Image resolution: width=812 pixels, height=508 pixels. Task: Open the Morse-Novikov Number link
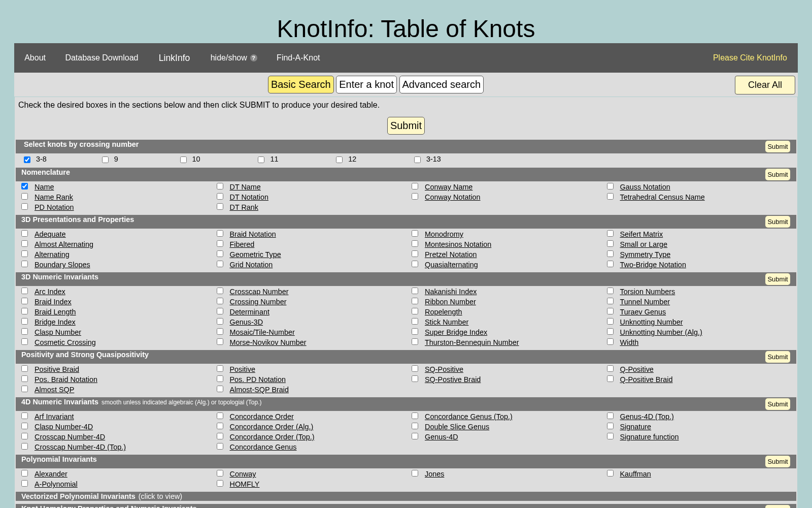268,342
